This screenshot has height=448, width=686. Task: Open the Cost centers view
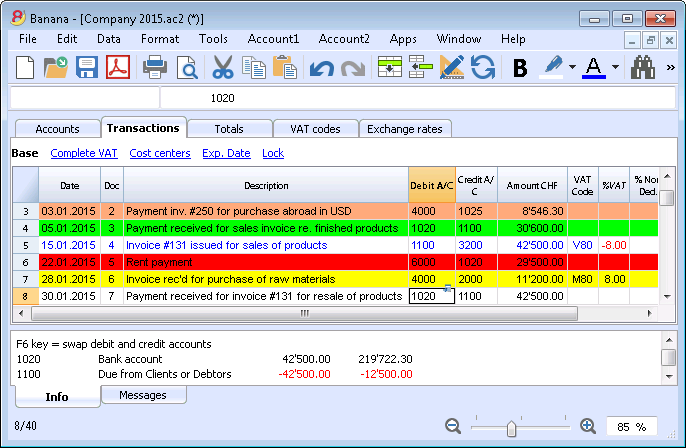(x=160, y=153)
